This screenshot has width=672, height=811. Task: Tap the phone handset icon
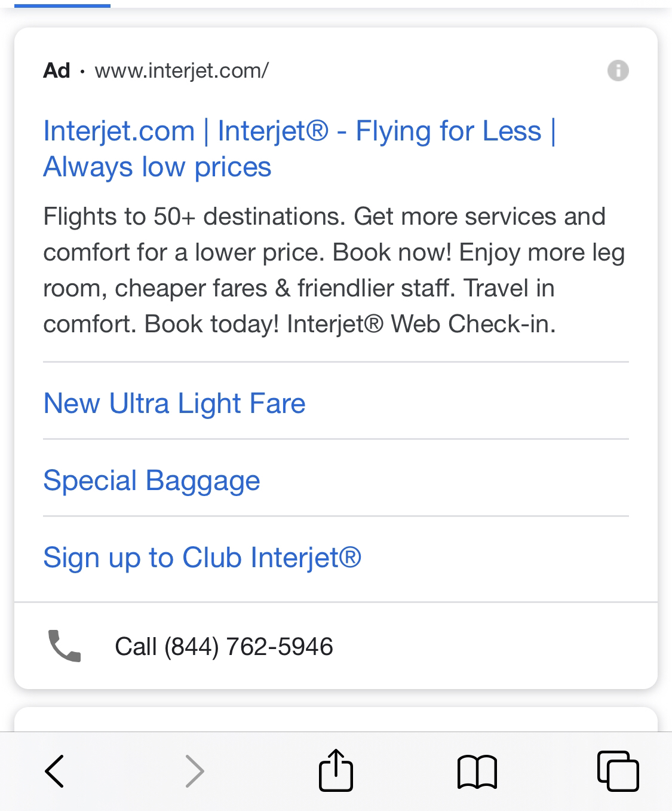[64, 646]
